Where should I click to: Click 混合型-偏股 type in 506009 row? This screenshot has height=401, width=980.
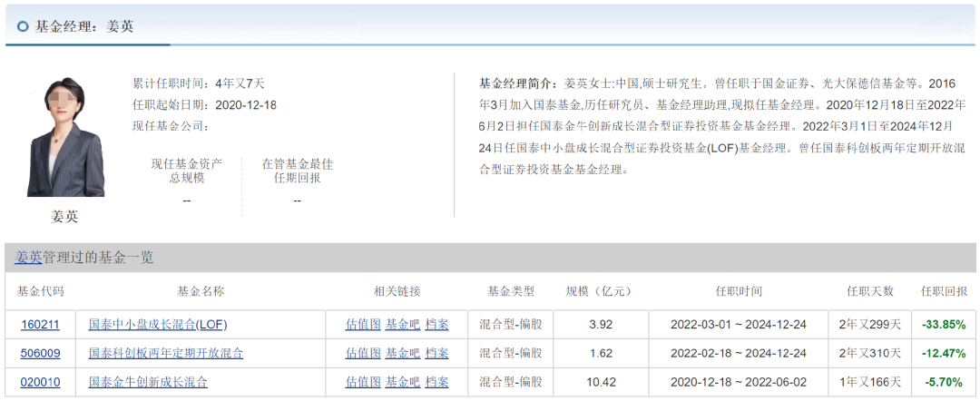pyautogui.click(x=511, y=354)
